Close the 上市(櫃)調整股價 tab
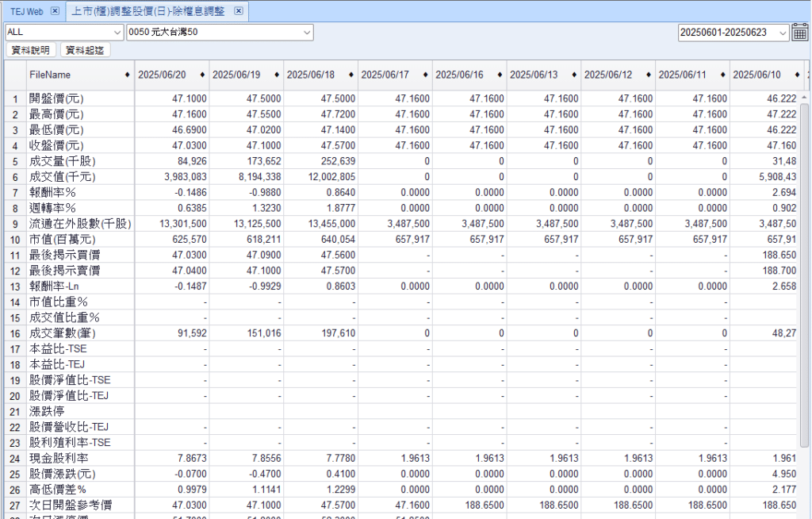 [239, 11]
